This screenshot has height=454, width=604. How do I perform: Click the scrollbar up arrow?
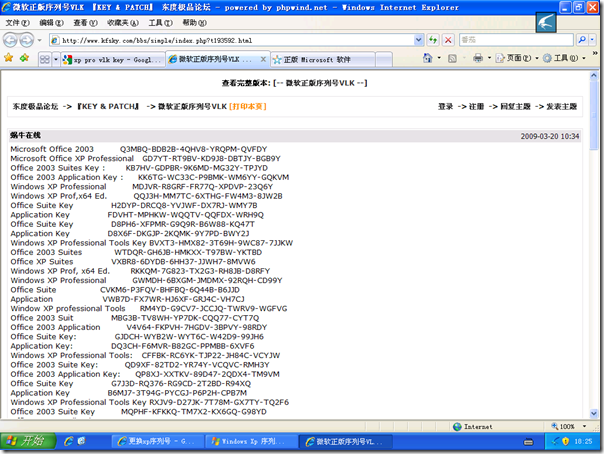click(594, 75)
